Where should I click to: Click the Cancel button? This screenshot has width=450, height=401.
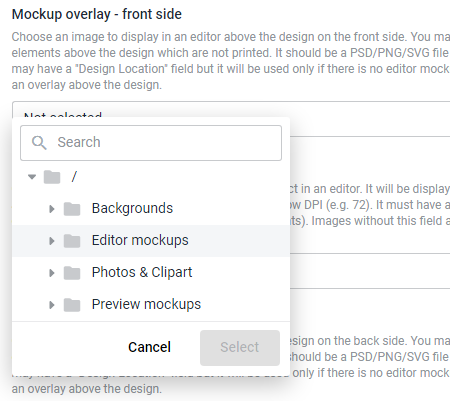pos(149,347)
